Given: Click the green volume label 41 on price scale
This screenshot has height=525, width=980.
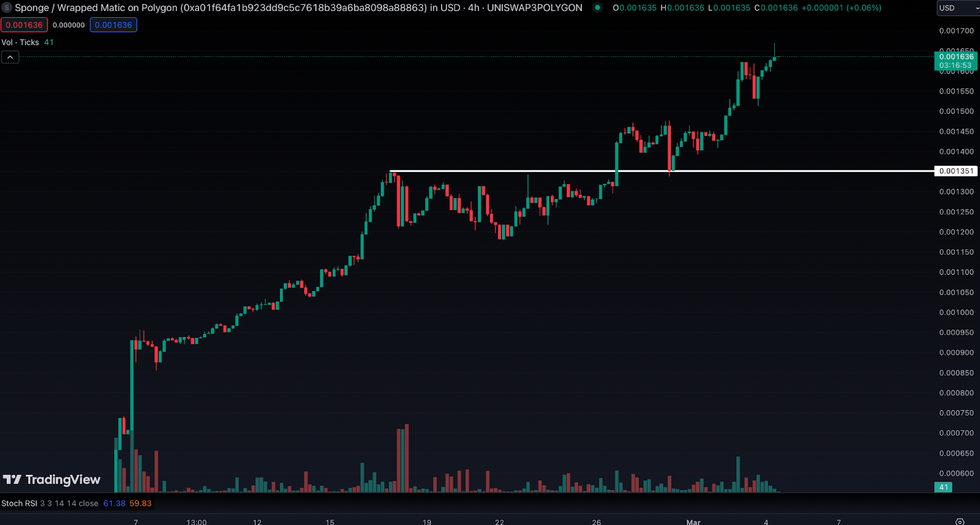Looking at the screenshot, I should 944,488.
